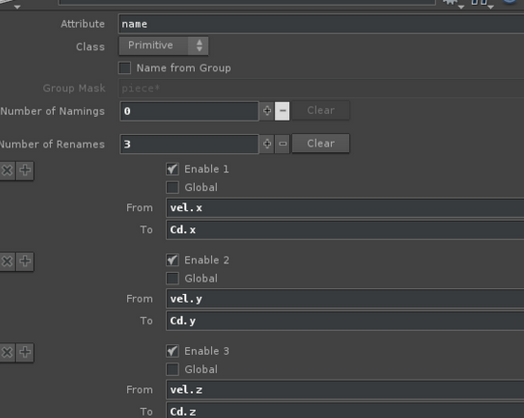Click the From field containing vel.y
524x418 pixels.
(x=345, y=299)
